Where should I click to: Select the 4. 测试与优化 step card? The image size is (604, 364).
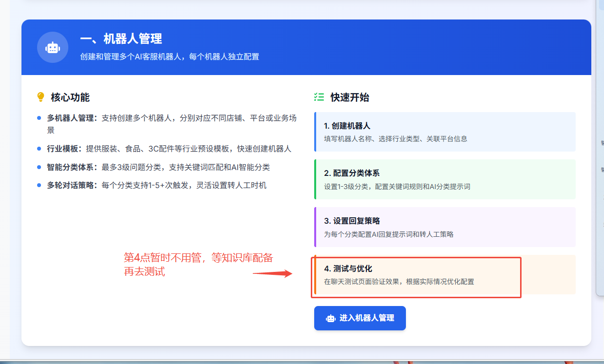[444, 275]
